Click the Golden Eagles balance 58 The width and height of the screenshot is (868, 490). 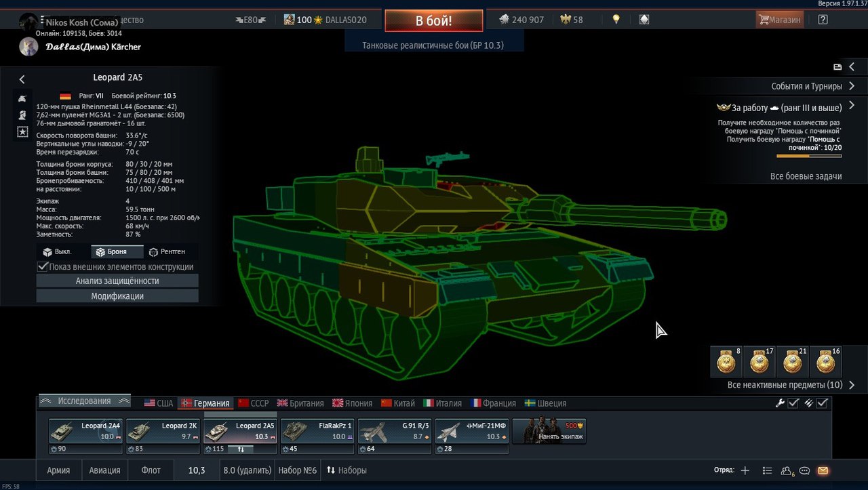pos(572,20)
